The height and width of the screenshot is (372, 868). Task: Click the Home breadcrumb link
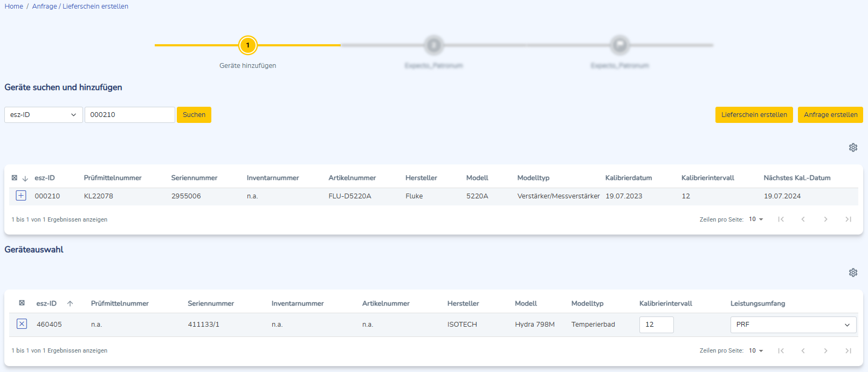coord(14,6)
